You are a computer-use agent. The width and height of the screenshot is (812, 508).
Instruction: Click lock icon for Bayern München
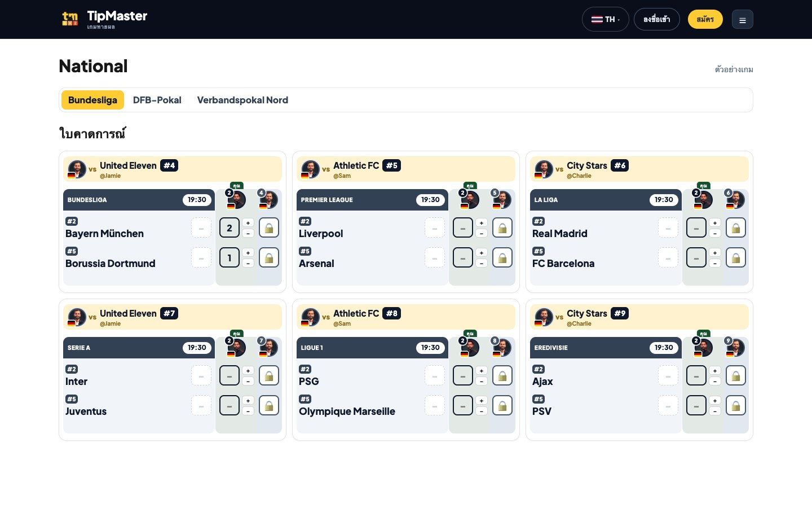(269, 228)
